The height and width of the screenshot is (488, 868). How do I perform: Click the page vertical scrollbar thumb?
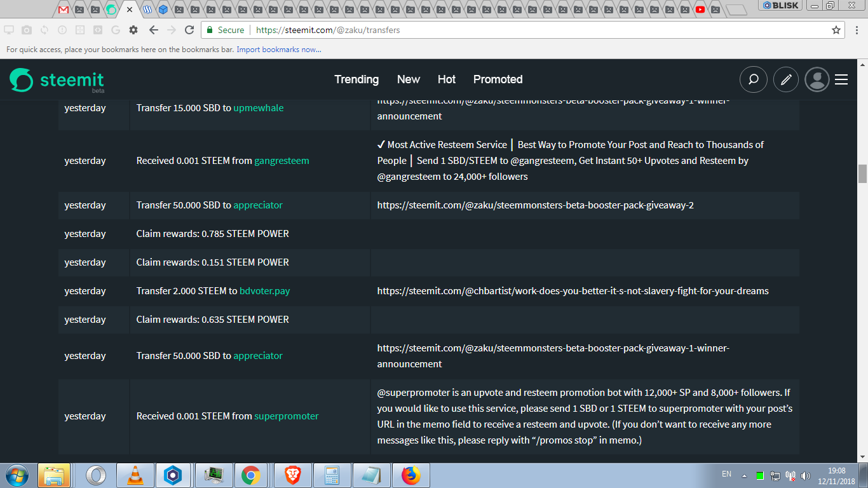click(862, 173)
